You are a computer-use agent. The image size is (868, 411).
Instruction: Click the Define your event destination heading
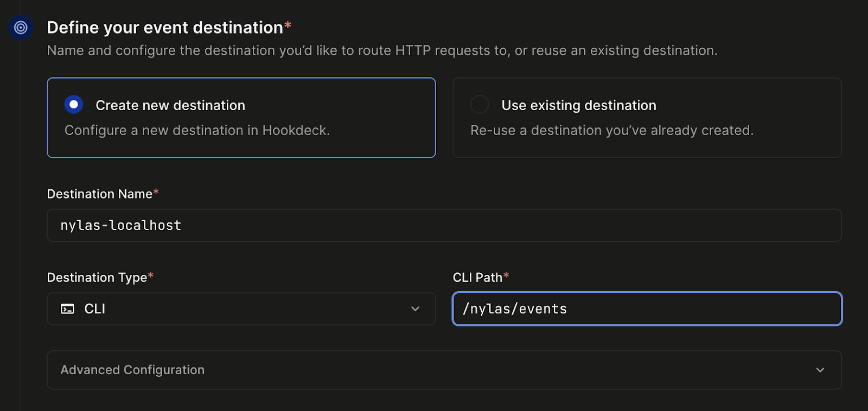coord(165,28)
